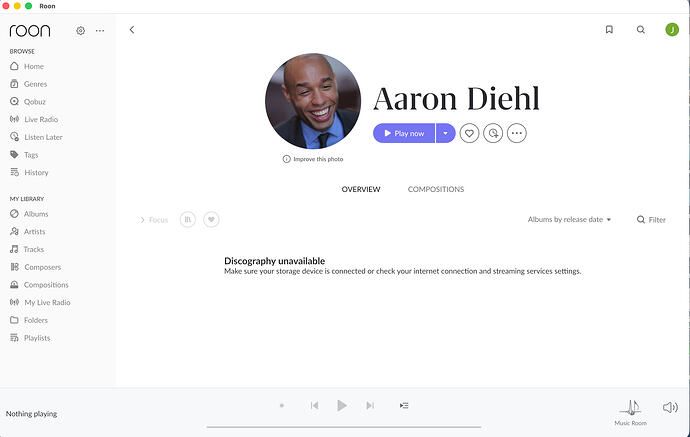Add artist to Listen Later button
This screenshot has height=437, width=690.
pos(493,133)
